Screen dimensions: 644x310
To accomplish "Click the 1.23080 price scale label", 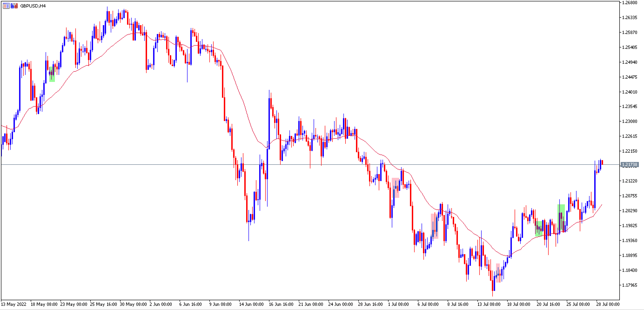I will pyautogui.click(x=630, y=121).
